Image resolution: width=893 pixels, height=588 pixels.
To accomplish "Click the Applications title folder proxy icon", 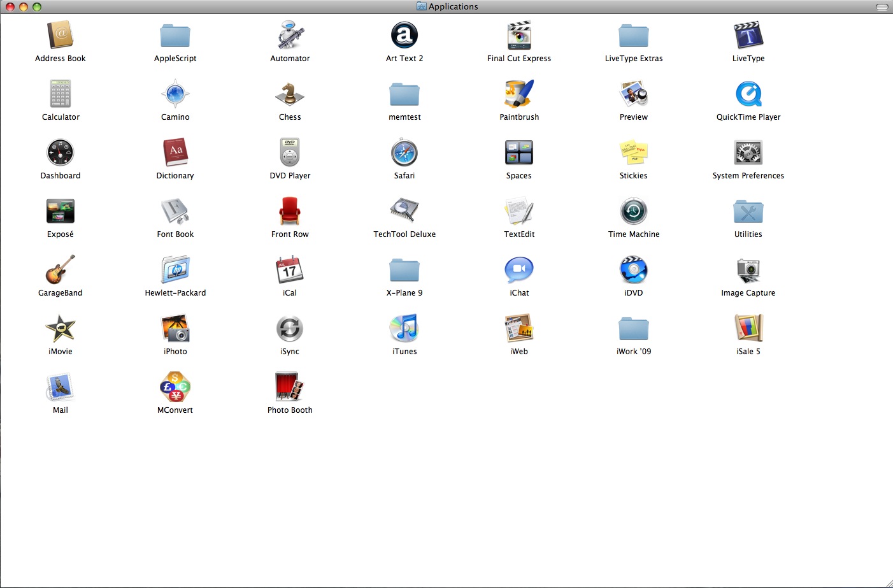I will coord(421,6).
